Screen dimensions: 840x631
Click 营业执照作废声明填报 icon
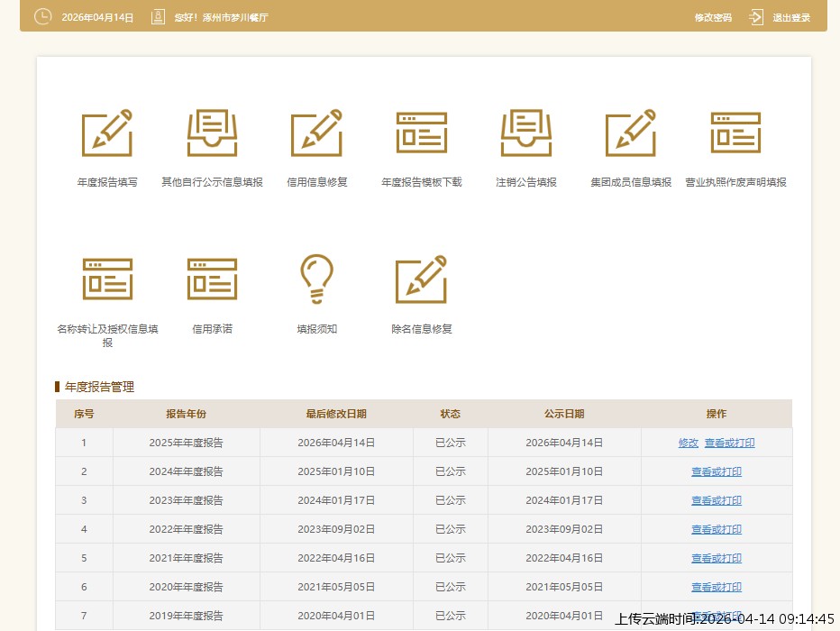(x=735, y=133)
